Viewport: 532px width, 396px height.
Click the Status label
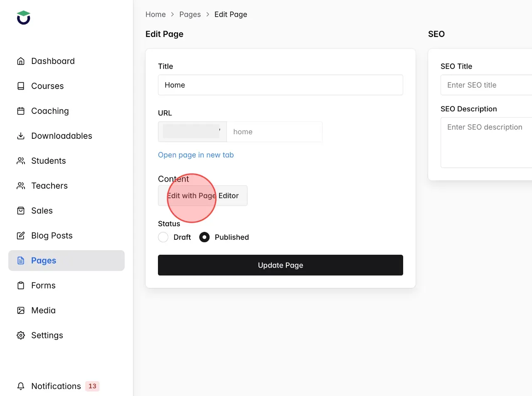pos(169,224)
